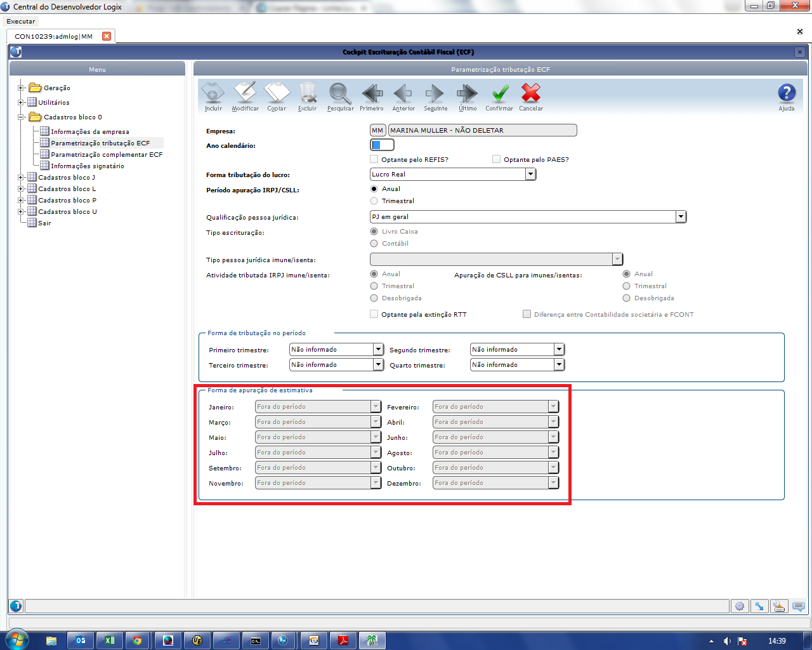The width and height of the screenshot is (812, 650).
Task: Switch to CON10239:admlog|MM tab
Action: [54, 36]
